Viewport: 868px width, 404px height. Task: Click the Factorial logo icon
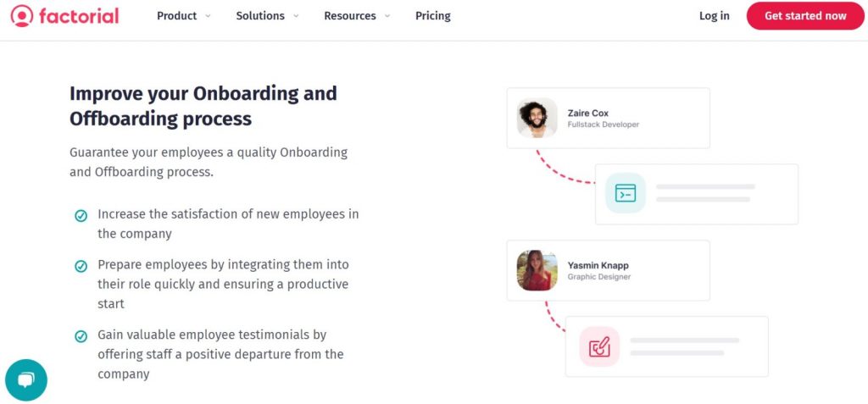tap(21, 16)
